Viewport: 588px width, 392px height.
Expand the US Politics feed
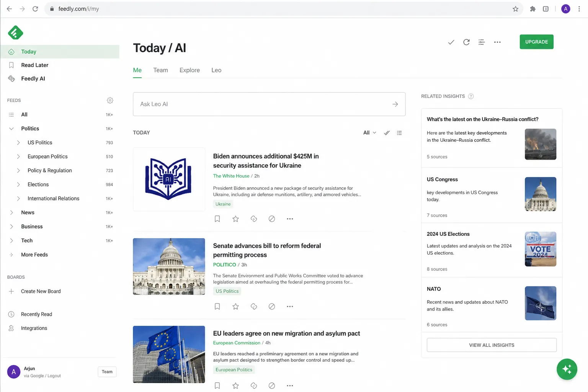pos(18,142)
